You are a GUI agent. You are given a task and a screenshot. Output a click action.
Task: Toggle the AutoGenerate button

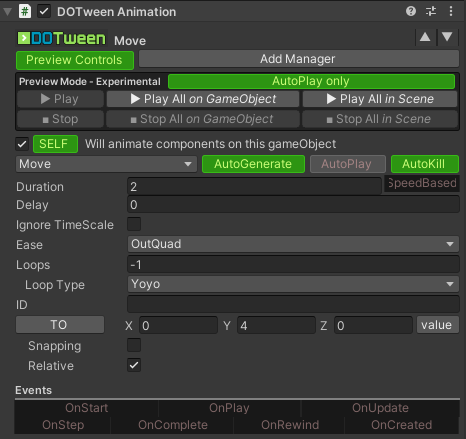(253, 164)
